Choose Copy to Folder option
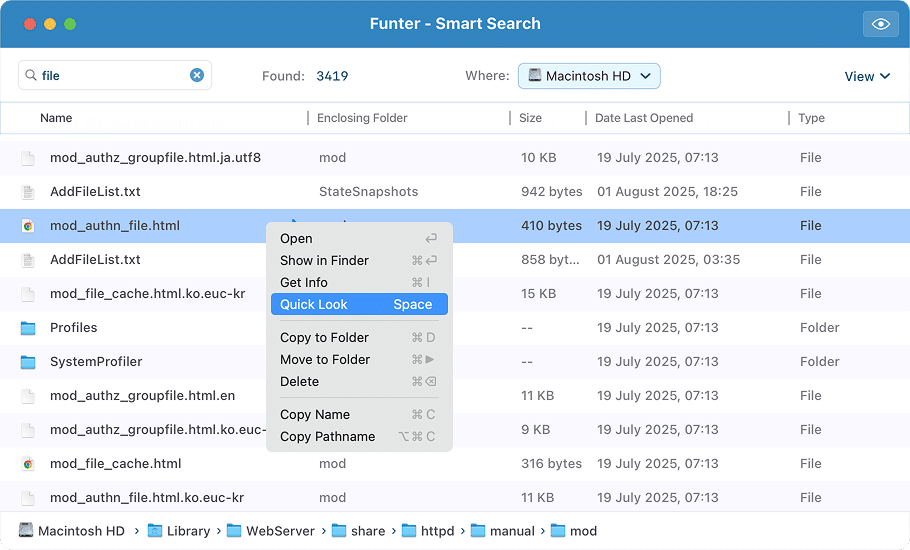 359,338
